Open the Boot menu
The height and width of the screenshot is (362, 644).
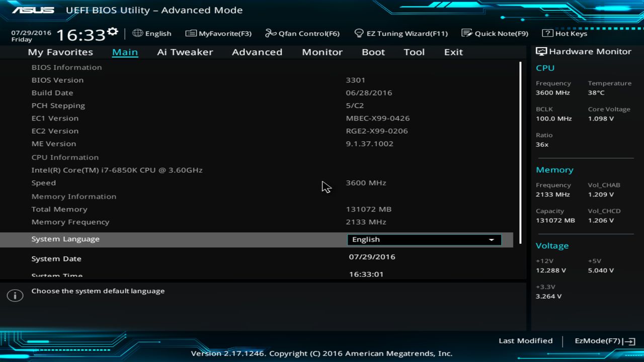373,52
